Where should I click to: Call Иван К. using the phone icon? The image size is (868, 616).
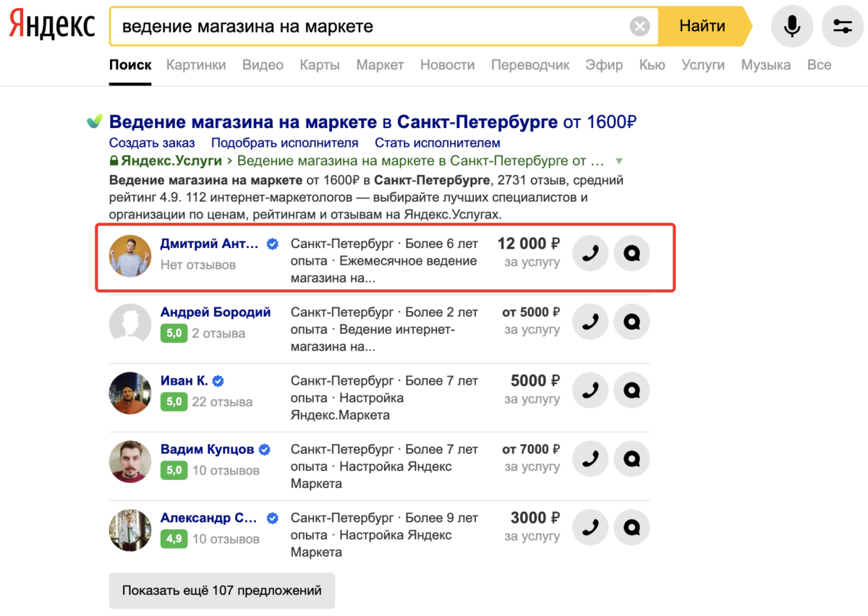[590, 390]
